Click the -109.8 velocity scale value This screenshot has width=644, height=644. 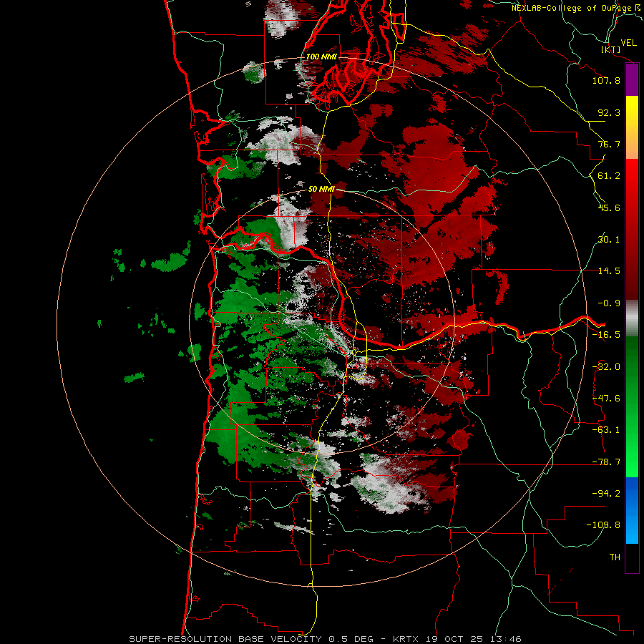[603, 525]
